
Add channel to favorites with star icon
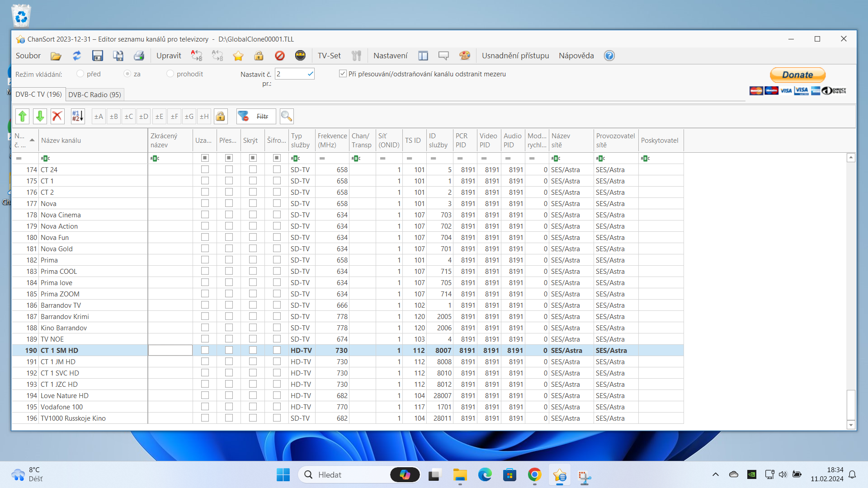(238, 56)
